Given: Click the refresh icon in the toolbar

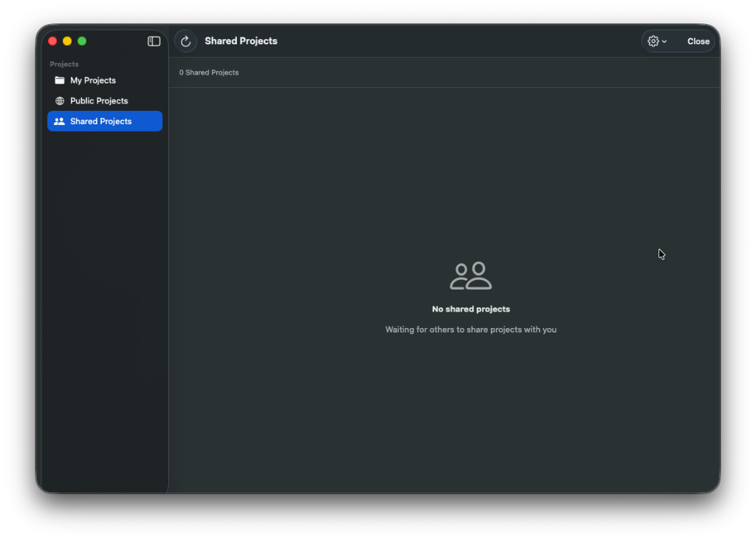Looking at the screenshot, I should point(185,41).
